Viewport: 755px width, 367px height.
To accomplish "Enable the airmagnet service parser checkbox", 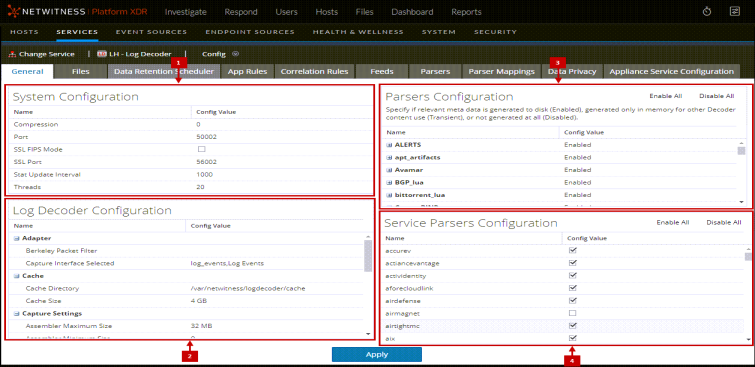I will click(x=573, y=313).
